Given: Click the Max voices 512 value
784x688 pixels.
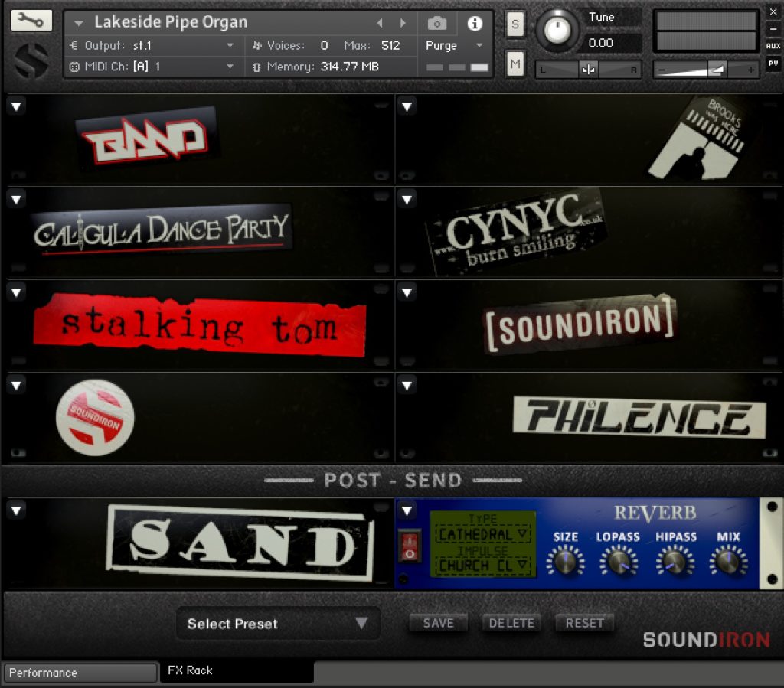Looking at the screenshot, I should (390, 45).
